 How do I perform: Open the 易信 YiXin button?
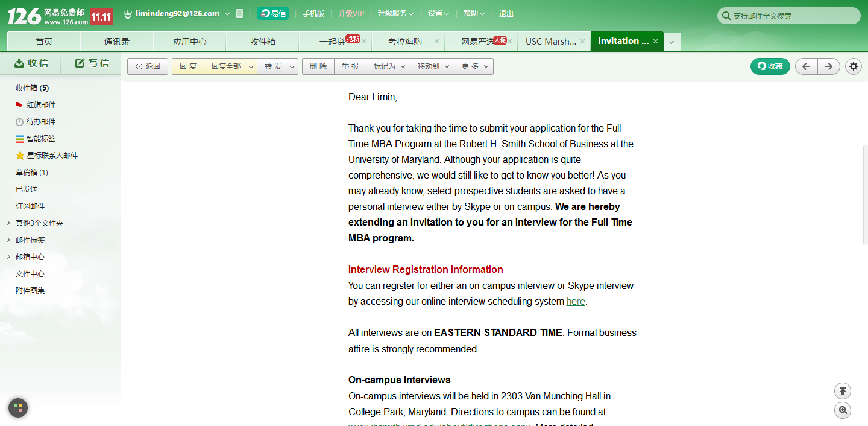pyautogui.click(x=272, y=13)
